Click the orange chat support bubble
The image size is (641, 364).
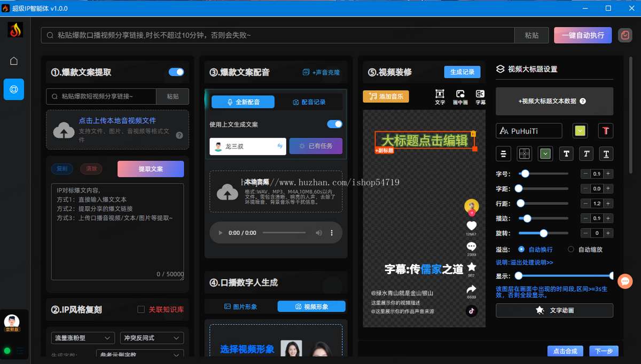pyautogui.click(x=625, y=281)
